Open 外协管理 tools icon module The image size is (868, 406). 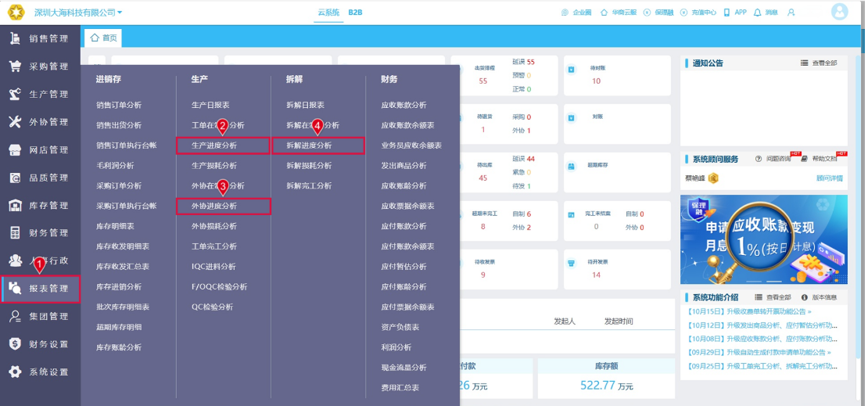tap(40, 122)
